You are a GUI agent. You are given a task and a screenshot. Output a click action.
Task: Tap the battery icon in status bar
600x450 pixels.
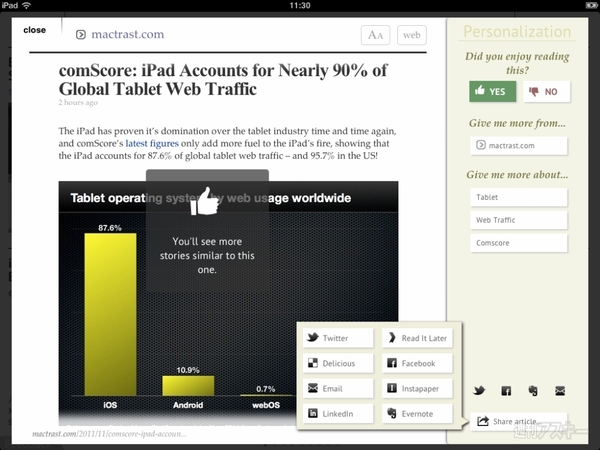591,5
